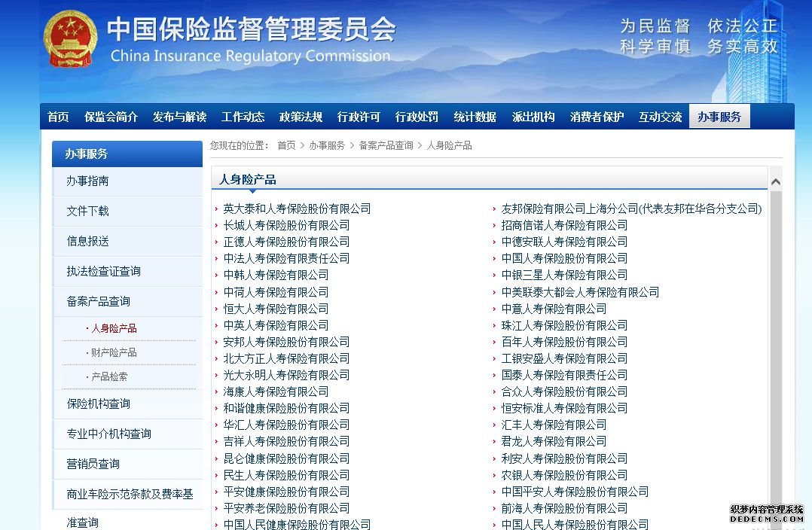Image resolution: width=812 pixels, height=530 pixels.
Task: Select 产品检索 sidebar sub-item
Action: point(109,376)
